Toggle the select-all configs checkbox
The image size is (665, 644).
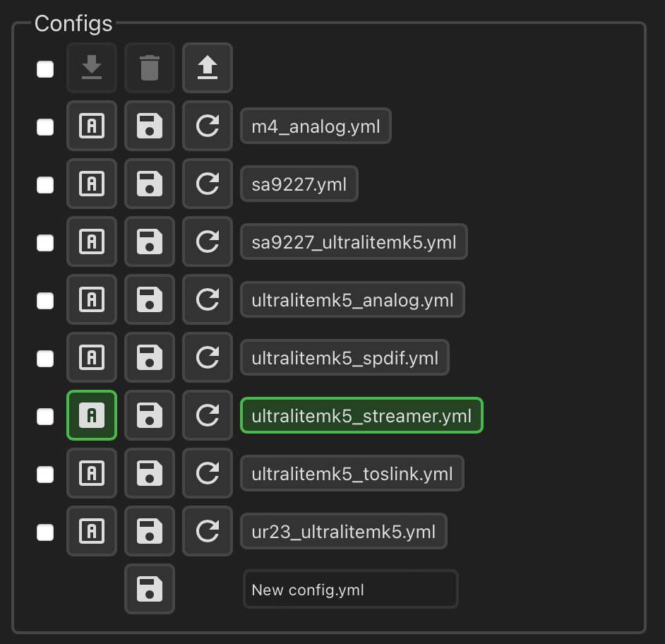click(x=45, y=69)
